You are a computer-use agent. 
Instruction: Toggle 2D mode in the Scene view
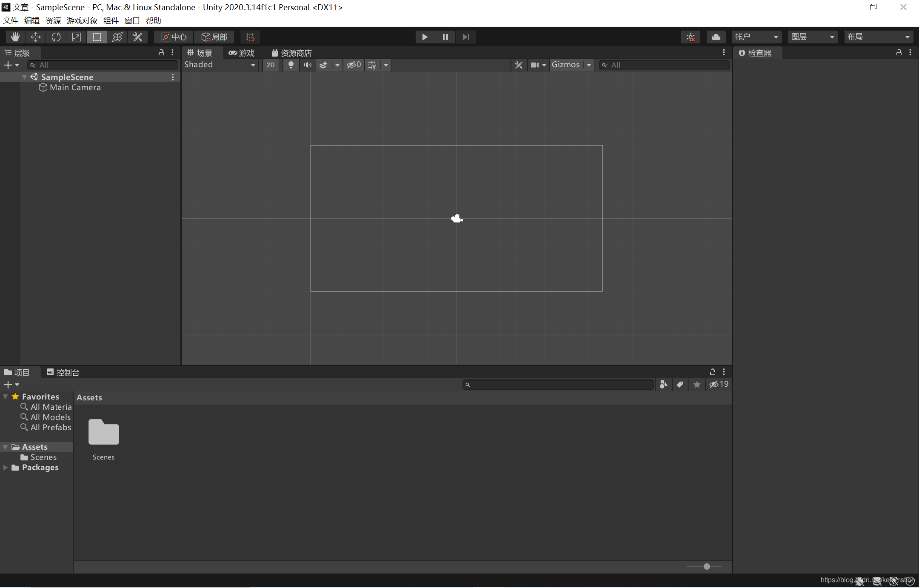271,65
